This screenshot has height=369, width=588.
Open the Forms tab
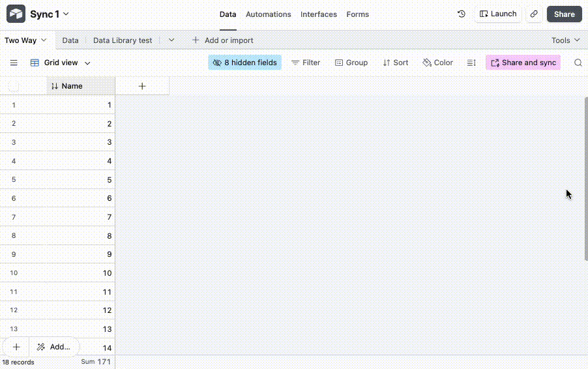357,14
